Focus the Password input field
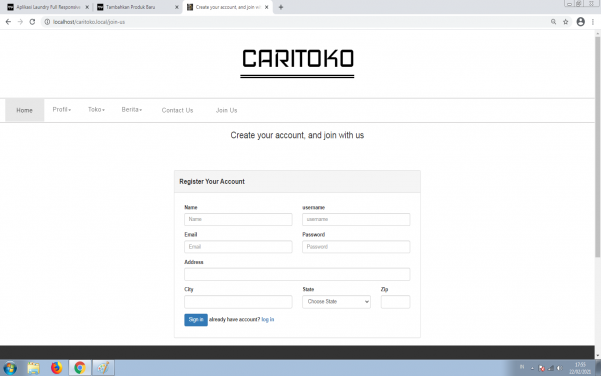Image resolution: width=601 pixels, height=376 pixels. (356, 247)
